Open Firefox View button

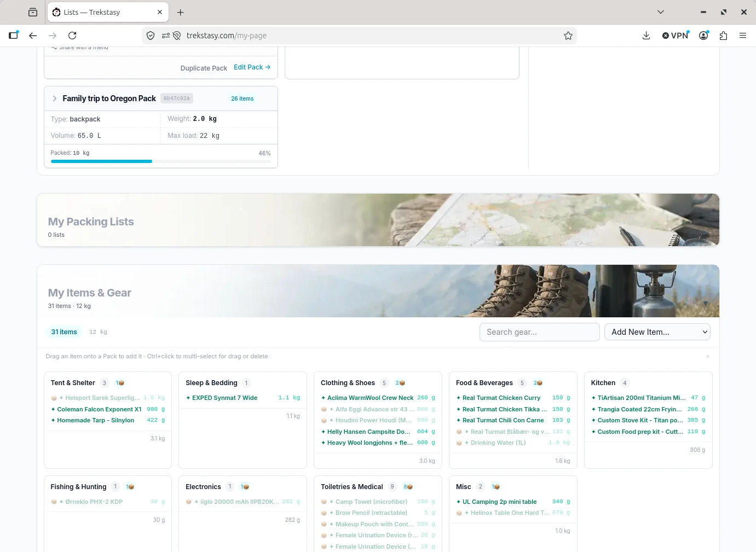(x=33, y=12)
